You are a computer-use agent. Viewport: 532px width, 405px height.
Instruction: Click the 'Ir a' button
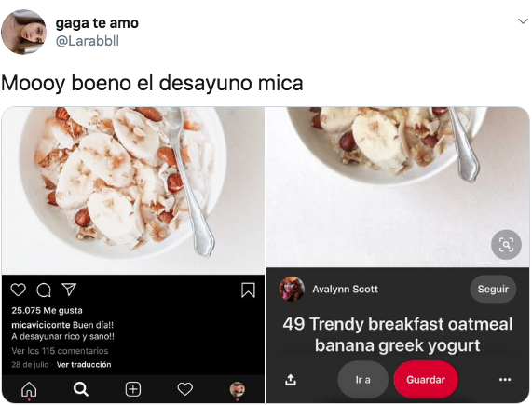(x=363, y=380)
